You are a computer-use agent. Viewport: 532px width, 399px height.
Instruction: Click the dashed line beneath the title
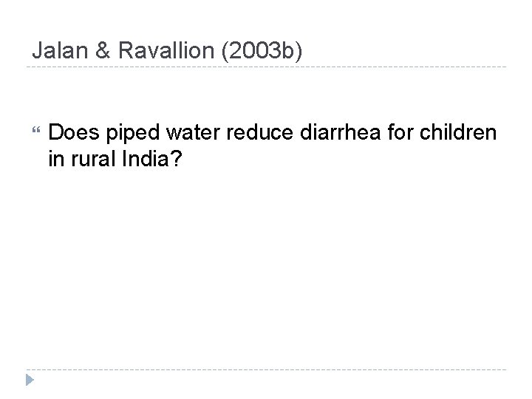click(x=266, y=68)
